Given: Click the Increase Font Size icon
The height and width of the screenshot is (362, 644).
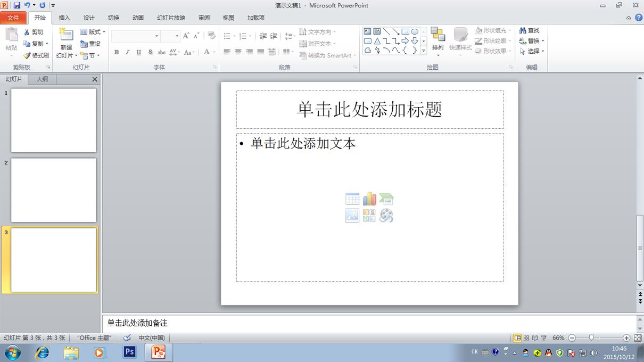Looking at the screenshot, I should [x=186, y=36].
